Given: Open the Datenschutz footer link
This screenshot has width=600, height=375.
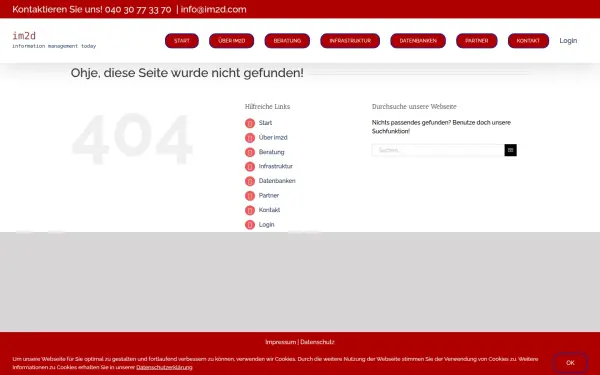Looking at the screenshot, I should (x=317, y=342).
